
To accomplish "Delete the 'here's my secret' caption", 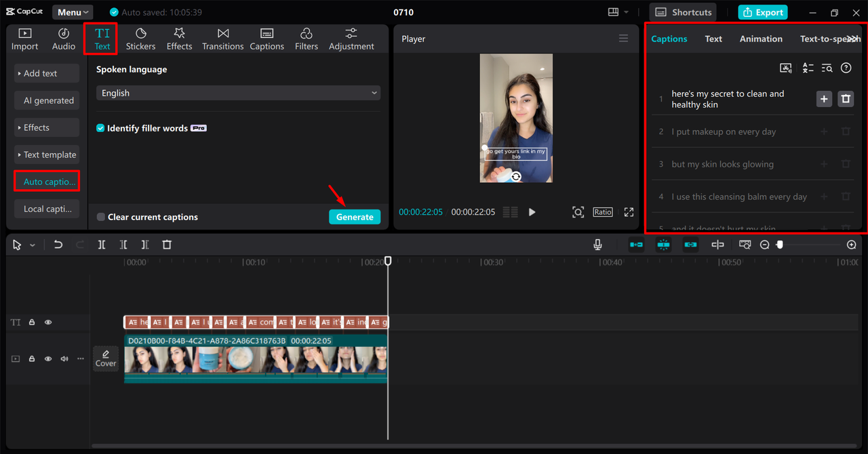I will 846,99.
